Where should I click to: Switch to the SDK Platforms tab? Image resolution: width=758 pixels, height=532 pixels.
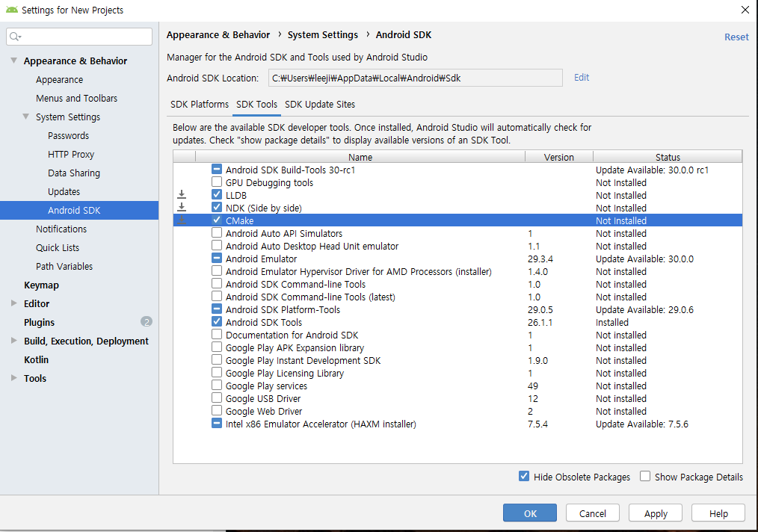click(x=200, y=105)
